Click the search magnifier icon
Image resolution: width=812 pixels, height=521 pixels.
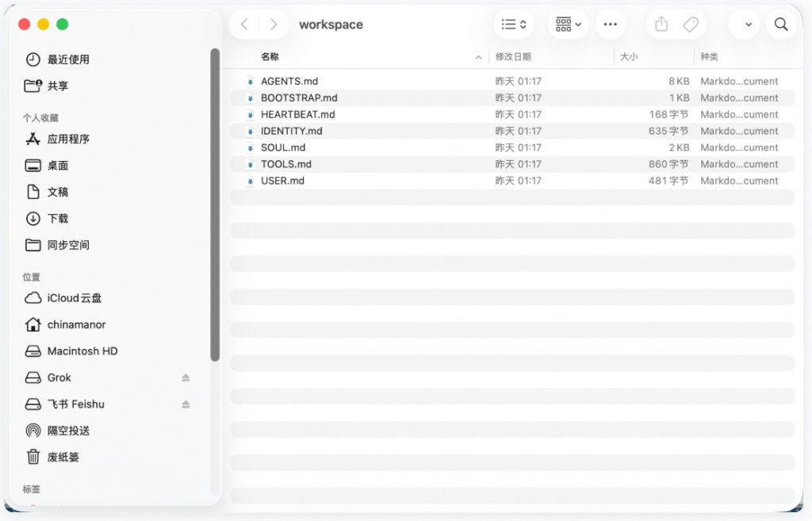[x=780, y=25]
